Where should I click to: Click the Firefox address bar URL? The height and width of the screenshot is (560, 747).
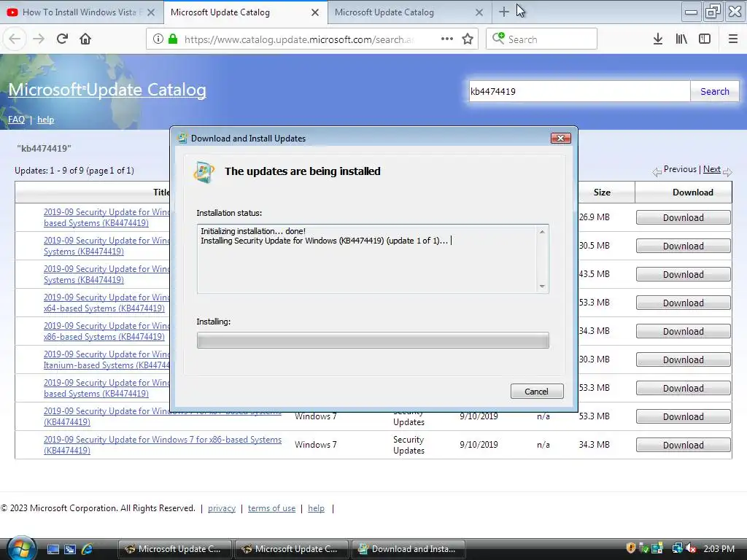click(x=298, y=39)
